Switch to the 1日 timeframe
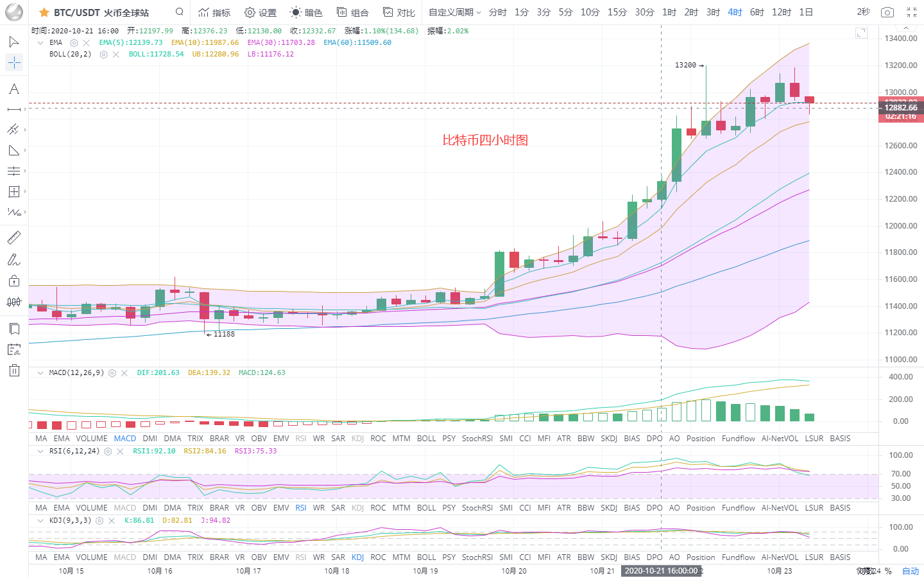Screen dimensions: 924x578 coord(806,12)
